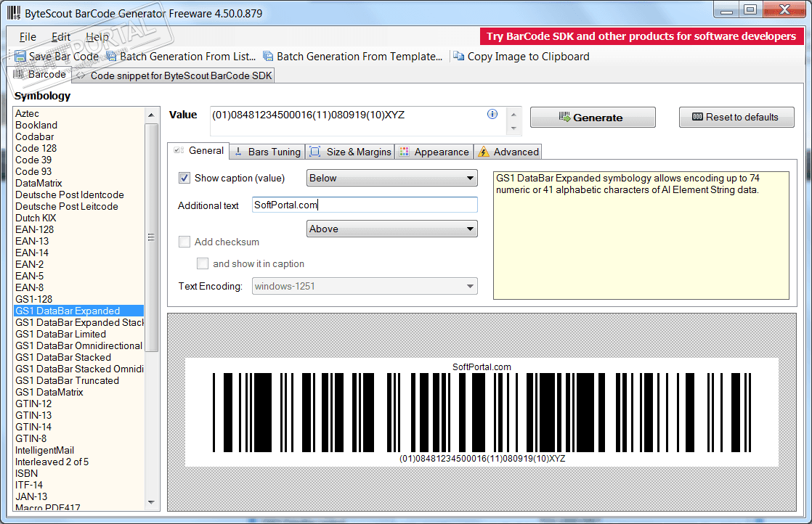This screenshot has height=524, width=812.
Task: Click the Appearance tab palette icon
Action: click(405, 152)
